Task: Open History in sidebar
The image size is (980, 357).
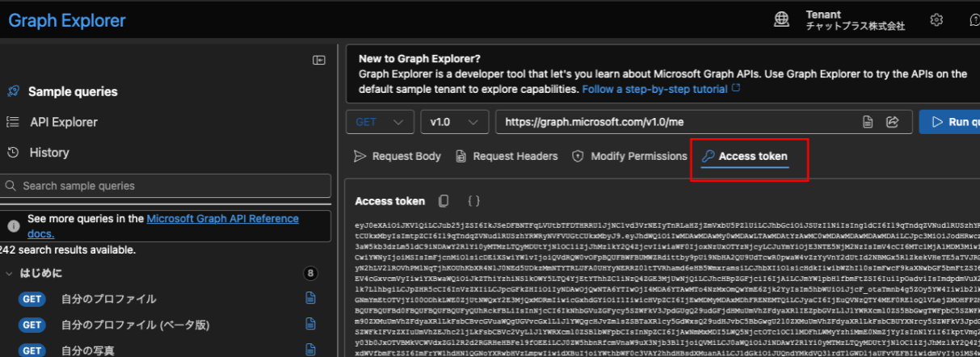Action: pos(49,153)
